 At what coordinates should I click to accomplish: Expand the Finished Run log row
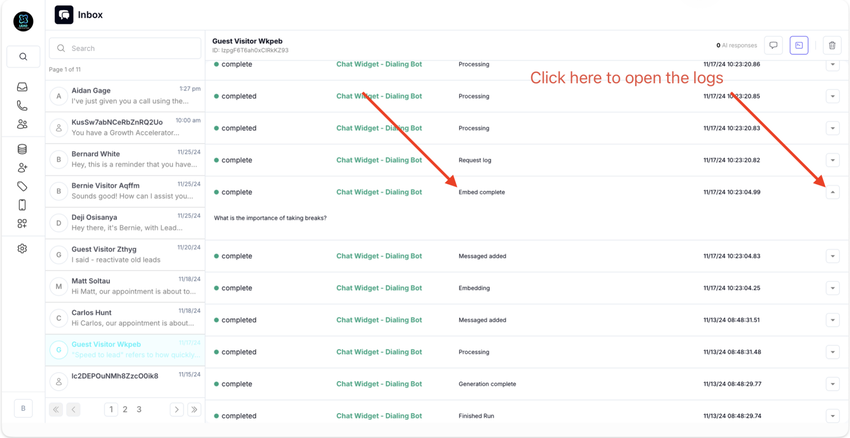point(833,416)
